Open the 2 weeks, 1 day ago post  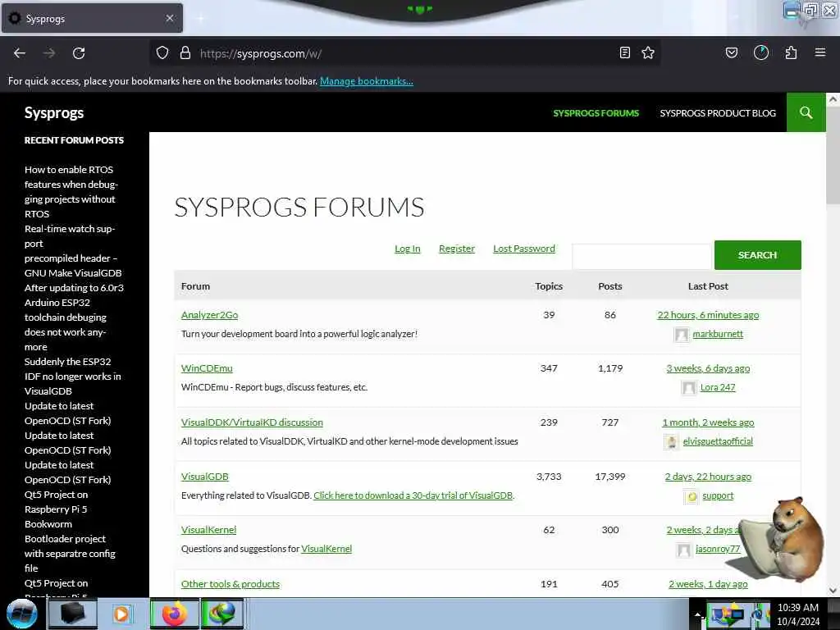tap(708, 584)
